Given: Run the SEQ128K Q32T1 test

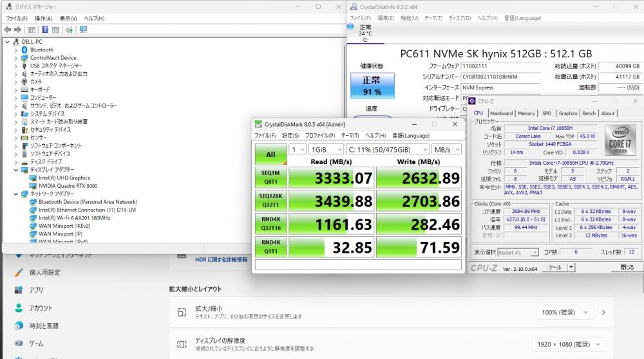Looking at the screenshot, I should [x=270, y=200].
